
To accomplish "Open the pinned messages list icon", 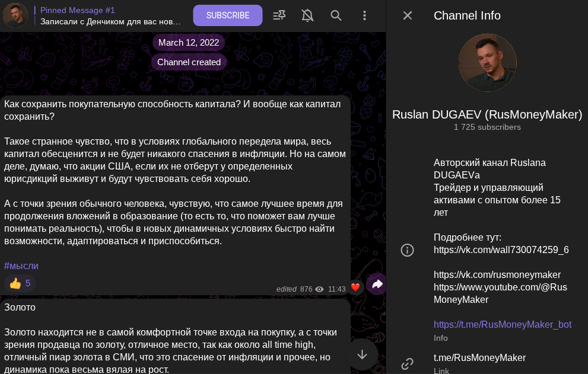I will pos(279,15).
